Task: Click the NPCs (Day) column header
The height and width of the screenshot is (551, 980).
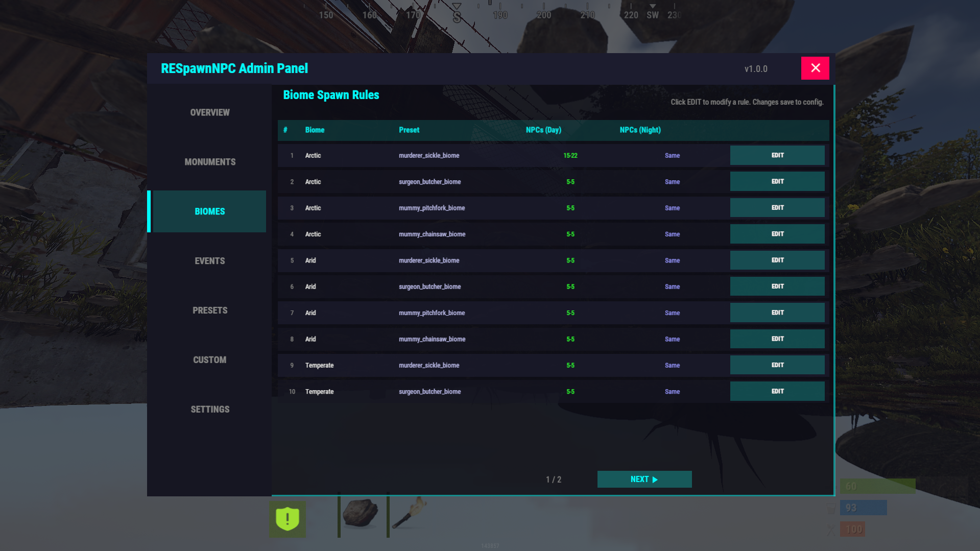Action: coord(543,130)
